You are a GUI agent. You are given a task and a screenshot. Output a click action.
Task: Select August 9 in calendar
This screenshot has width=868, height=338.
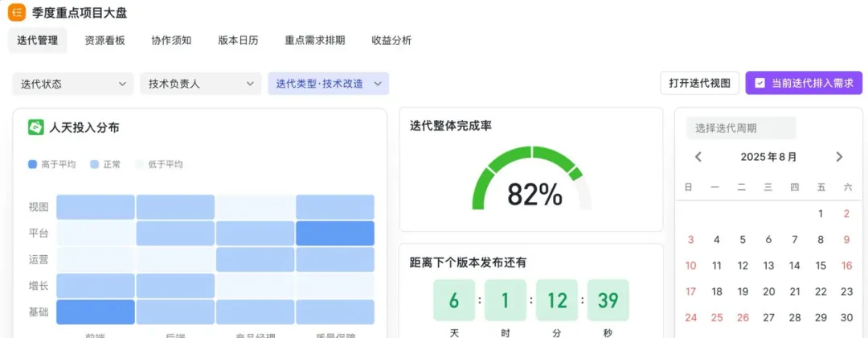coord(846,240)
